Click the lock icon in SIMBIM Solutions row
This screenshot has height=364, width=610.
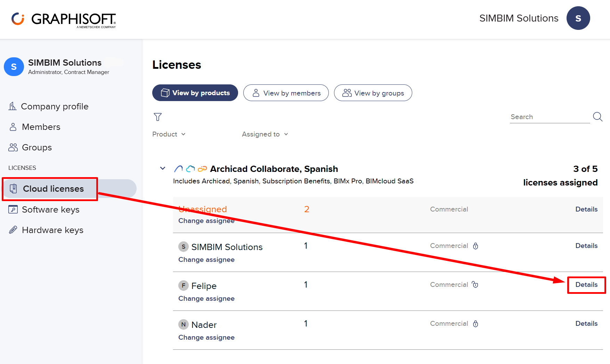(x=475, y=246)
